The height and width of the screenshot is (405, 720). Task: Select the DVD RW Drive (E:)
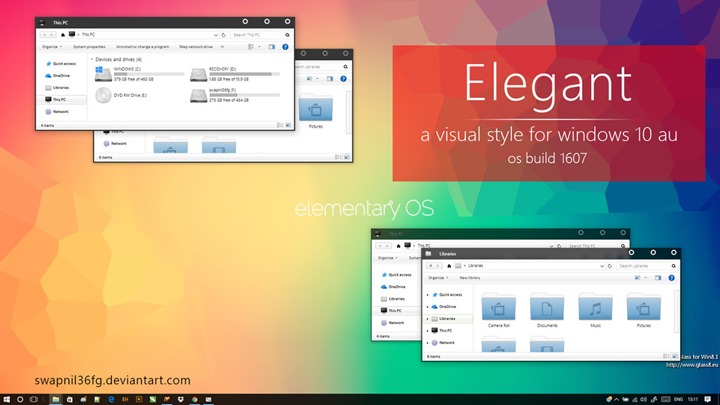point(121,95)
